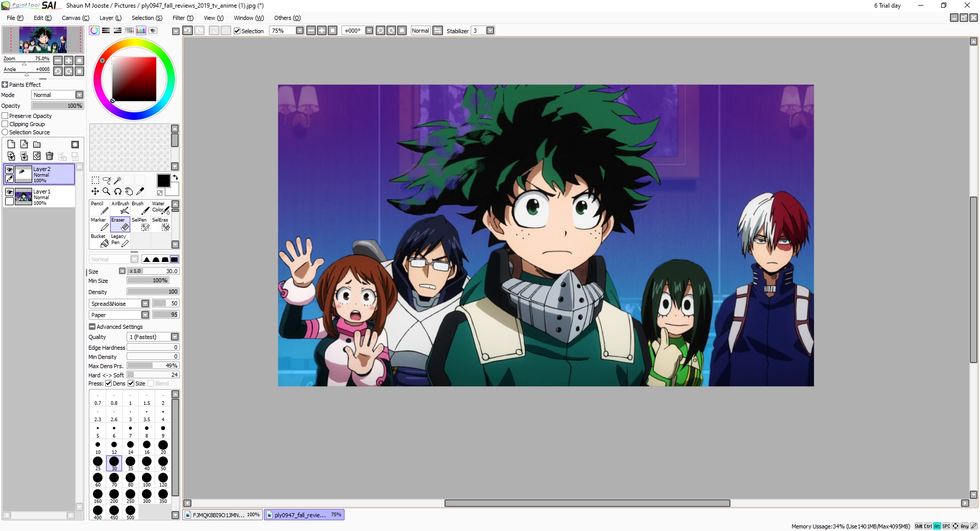Toggle Layer1 visibility eye
The height and width of the screenshot is (531, 980).
click(10, 192)
